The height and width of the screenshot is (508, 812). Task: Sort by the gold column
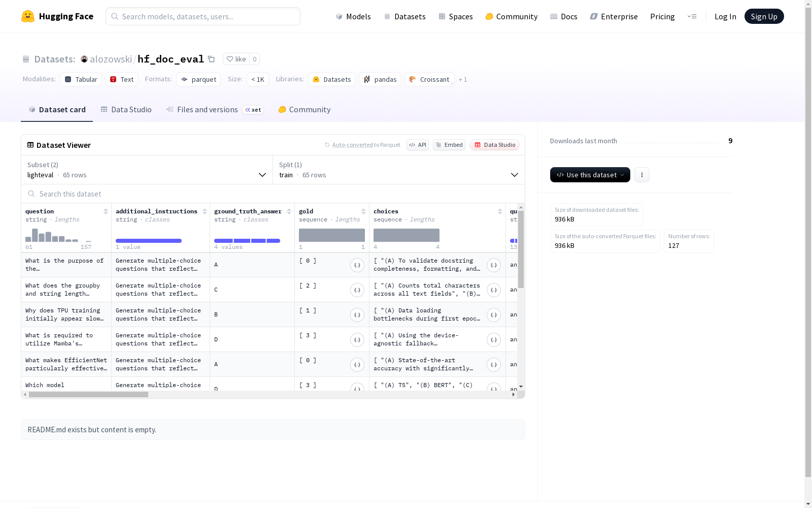(x=363, y=211)
